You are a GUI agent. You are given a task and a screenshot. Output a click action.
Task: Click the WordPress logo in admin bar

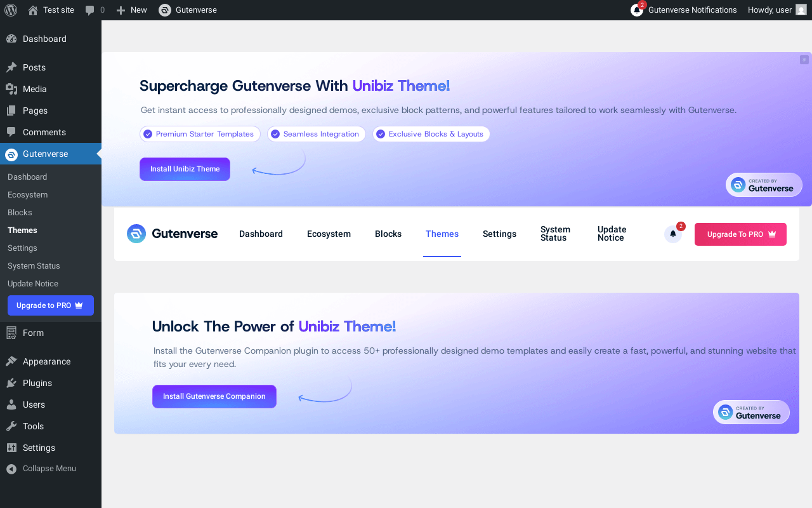(x=11, y=10)
